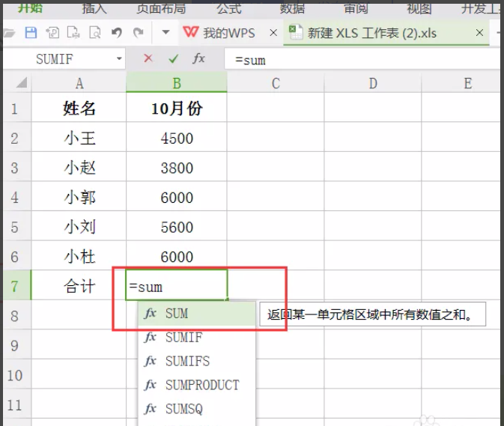Click the XLS file icon on tab
The image size is (504, 426).
296,32
